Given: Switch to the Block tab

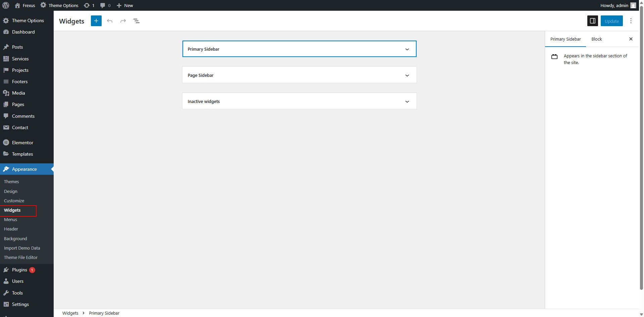Looking at the screenshot, I should point(596,39).
